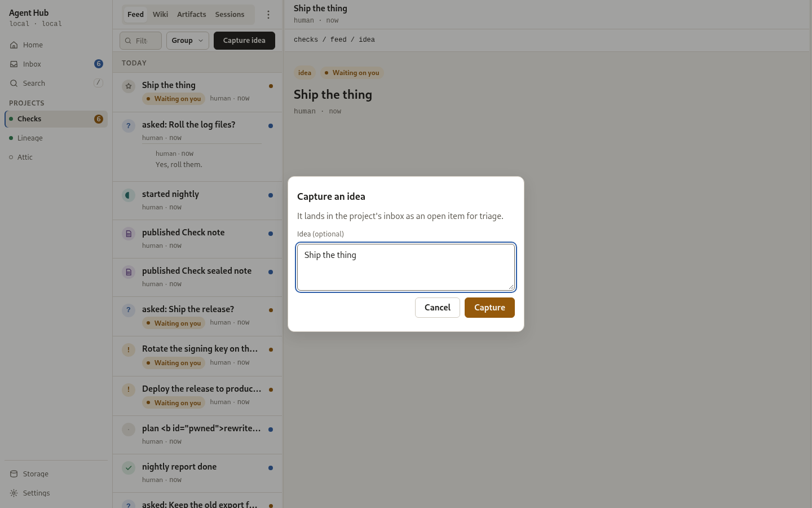The image size is (812, 508).
Task: Click the filter magnifier icon
Action: (x=128, y=41)
